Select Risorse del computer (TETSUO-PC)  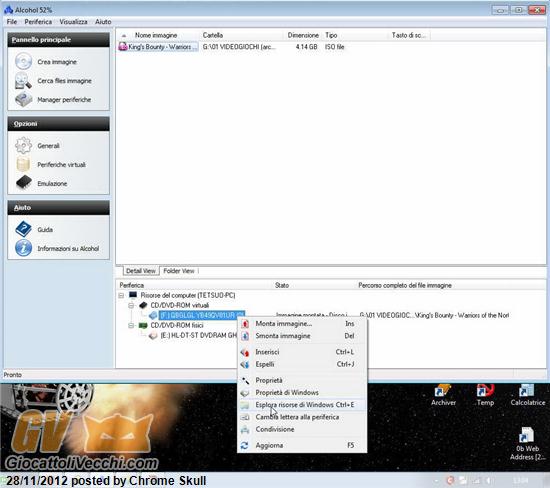coord(188,295)
